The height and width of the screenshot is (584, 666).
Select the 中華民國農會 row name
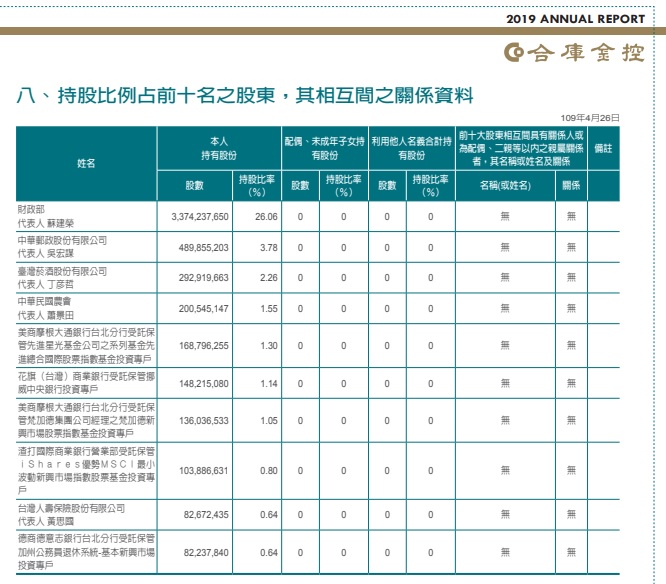45,308
